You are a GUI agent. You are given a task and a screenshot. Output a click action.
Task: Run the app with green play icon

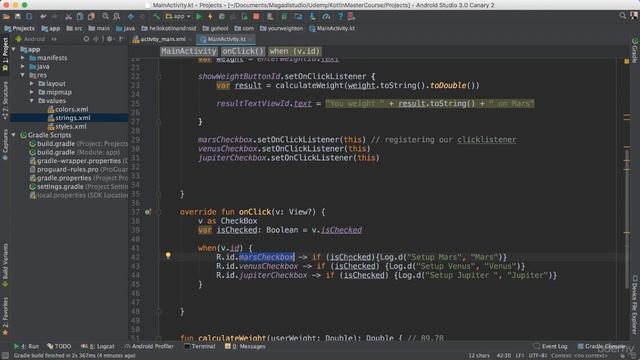coord(199,17)
